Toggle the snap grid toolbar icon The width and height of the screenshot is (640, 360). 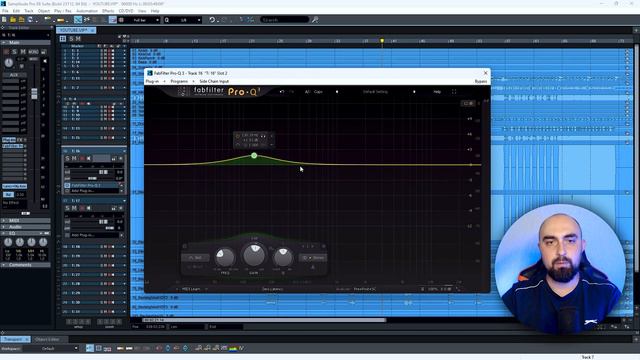[x=113, y=20]
